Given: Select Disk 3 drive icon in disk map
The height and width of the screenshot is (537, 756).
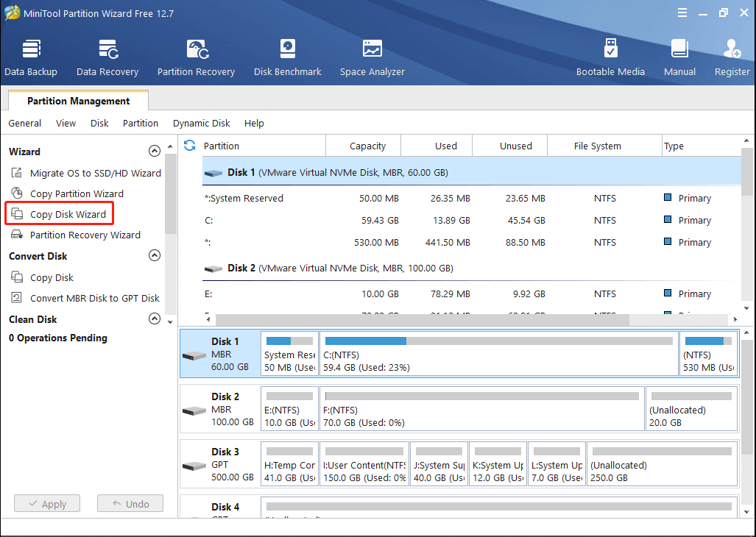Looking at the screenshot, I should point(194,466).
